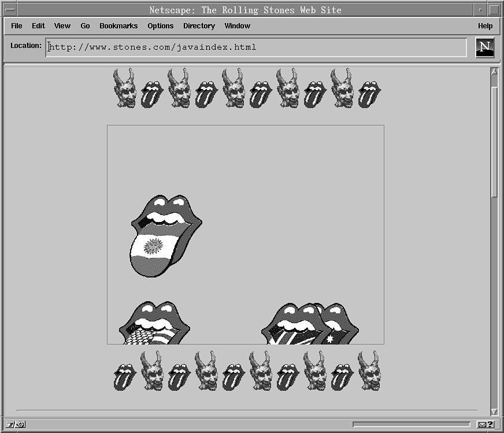
Task: Click fifth devil head in top row
Action: (x=342, y=88)
